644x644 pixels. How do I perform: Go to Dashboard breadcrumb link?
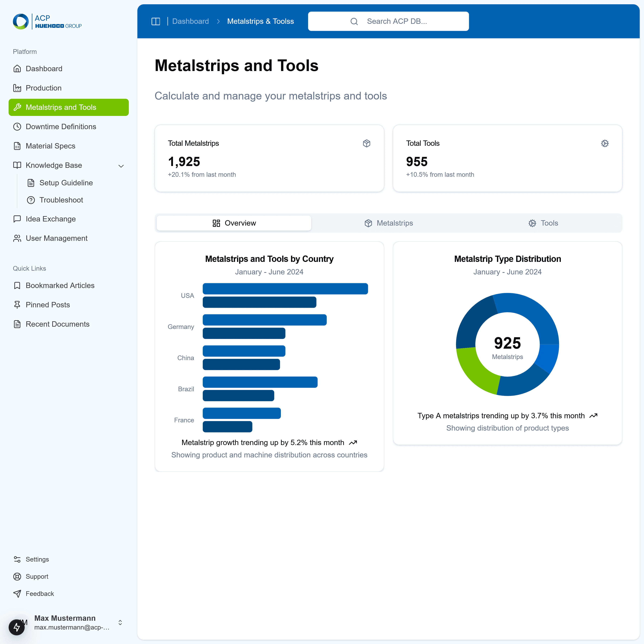(x=190, y=21)
